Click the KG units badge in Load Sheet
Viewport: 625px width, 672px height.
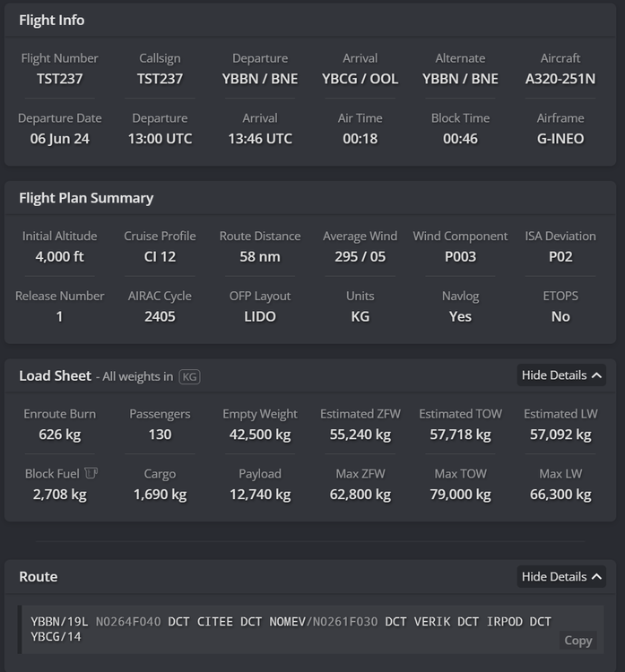[x=190, y=377]
